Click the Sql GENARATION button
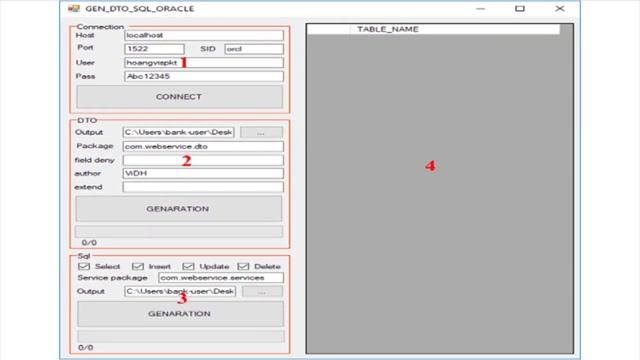 tap(180, 313)
